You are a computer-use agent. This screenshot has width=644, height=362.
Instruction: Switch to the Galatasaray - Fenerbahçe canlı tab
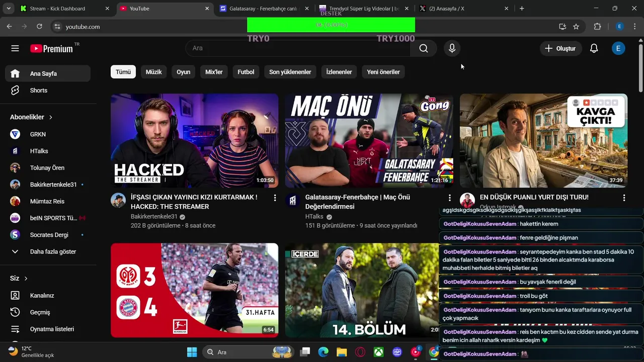[263, 9]
